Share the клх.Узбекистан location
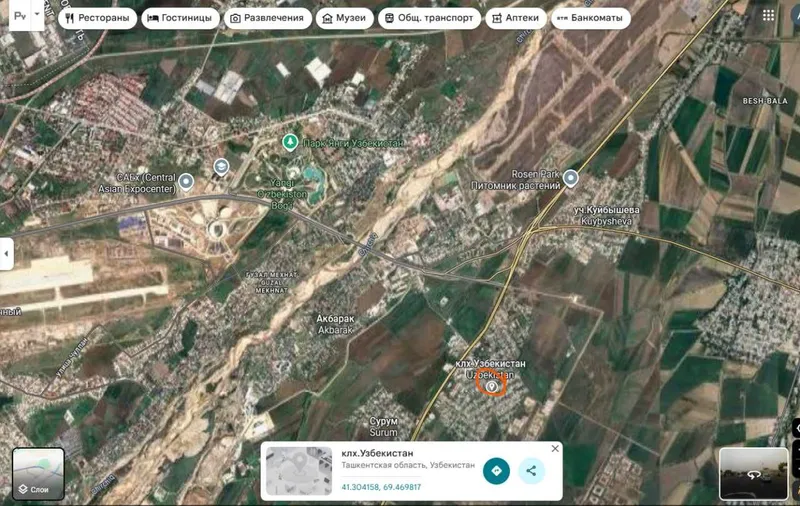800x506 pixels. pyautogui.click(x=531, y=471)
